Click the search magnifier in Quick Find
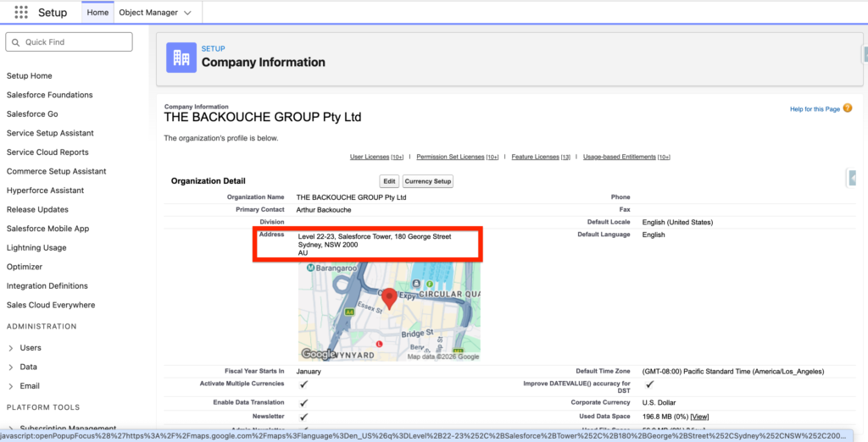The image size is (868, 442). 15,42
